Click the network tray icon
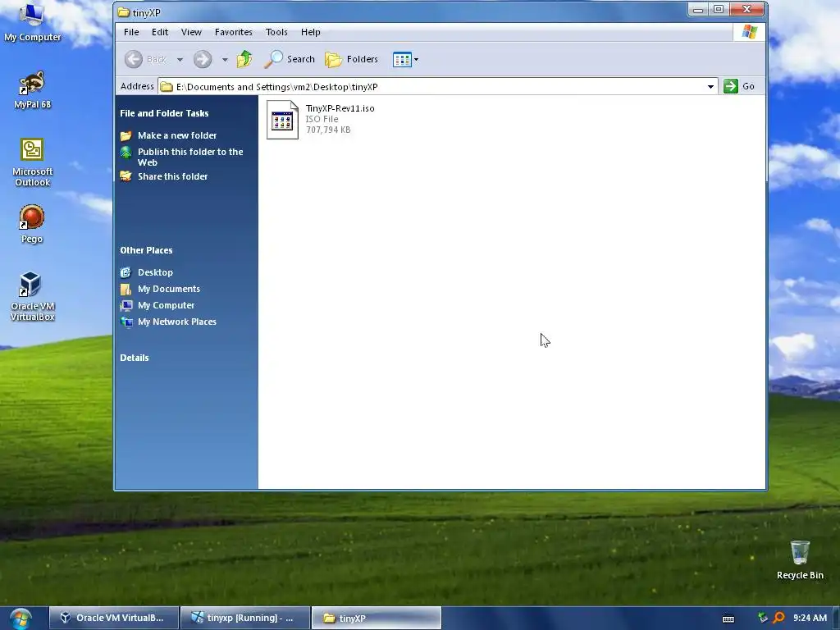The image size is (840, 630). pos(763,618)
